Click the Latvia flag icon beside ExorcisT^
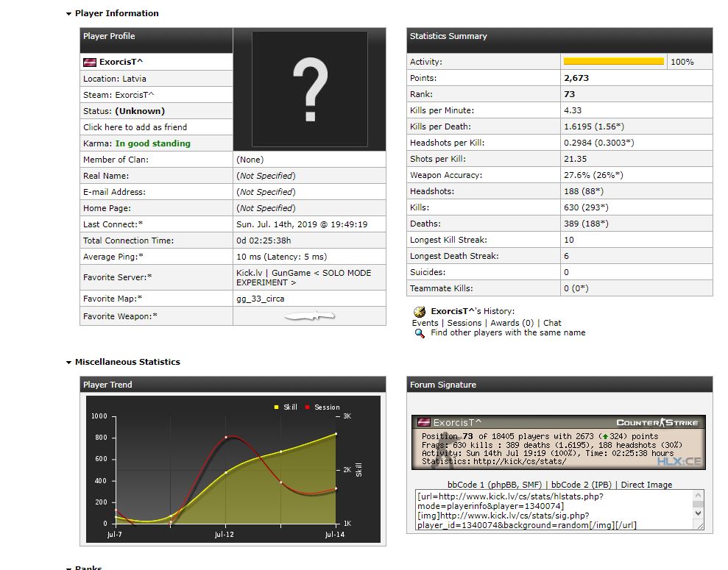Image resolution: width=728 pixels, height=570 pixels. click(90, 62)
